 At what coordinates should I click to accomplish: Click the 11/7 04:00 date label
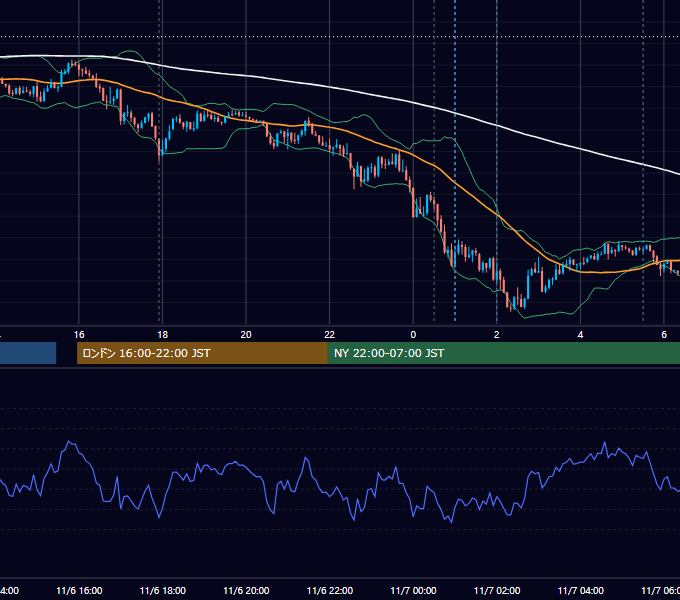click(x=581, y=590)
